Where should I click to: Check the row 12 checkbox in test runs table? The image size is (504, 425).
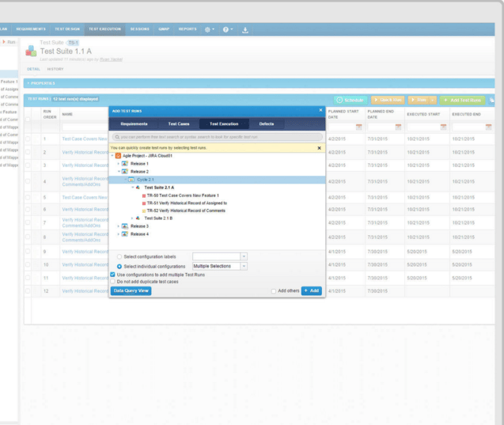click(x=28, y=291)
